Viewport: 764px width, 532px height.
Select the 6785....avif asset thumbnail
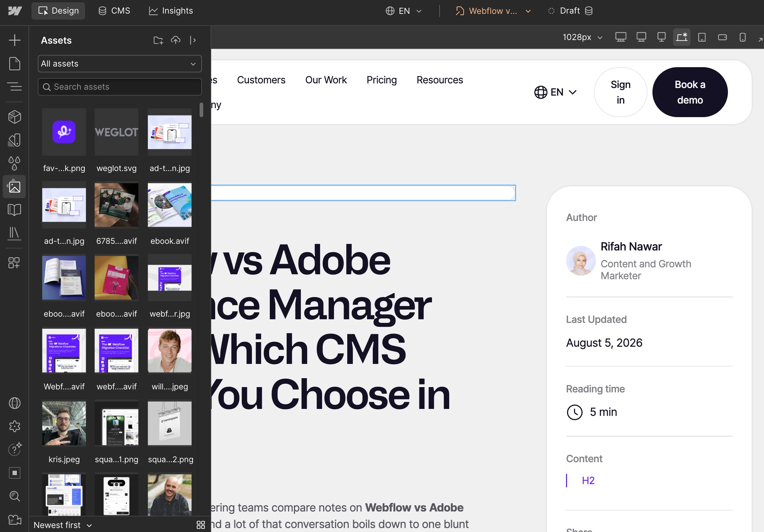[117, 205]
